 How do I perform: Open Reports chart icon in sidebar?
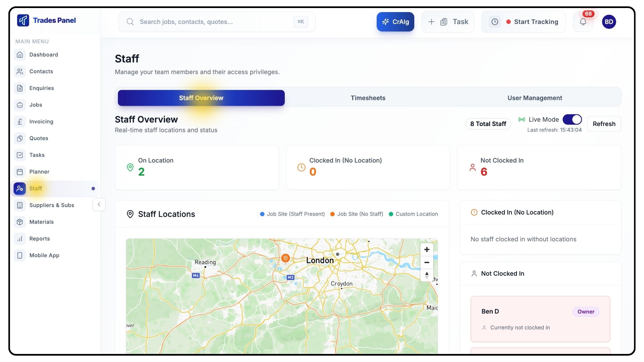point(20,239)
